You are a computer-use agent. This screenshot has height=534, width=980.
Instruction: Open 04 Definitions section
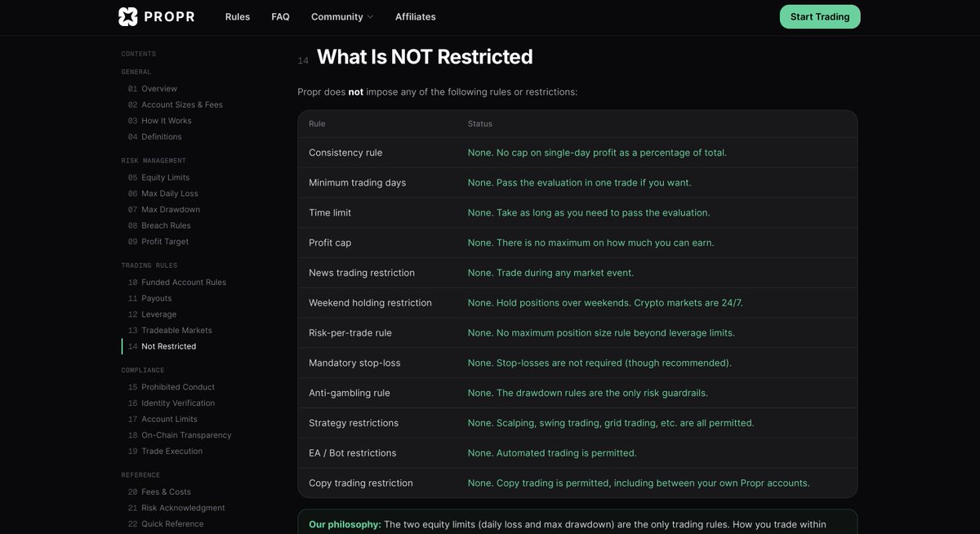[x=154, y=136]
